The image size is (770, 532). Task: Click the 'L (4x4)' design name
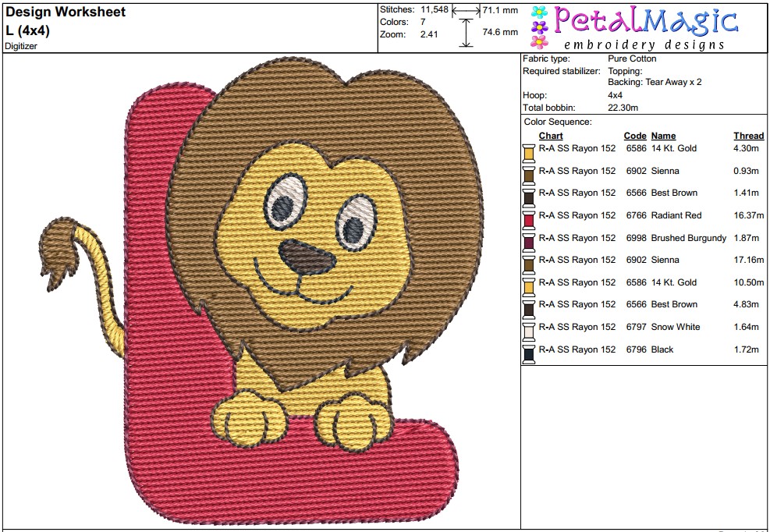[27, 30]
